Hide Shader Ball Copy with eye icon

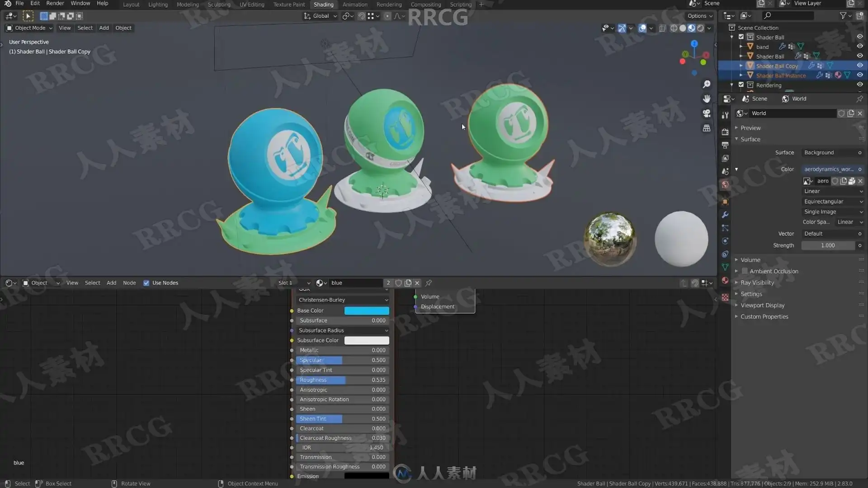(x=860, y=66)
